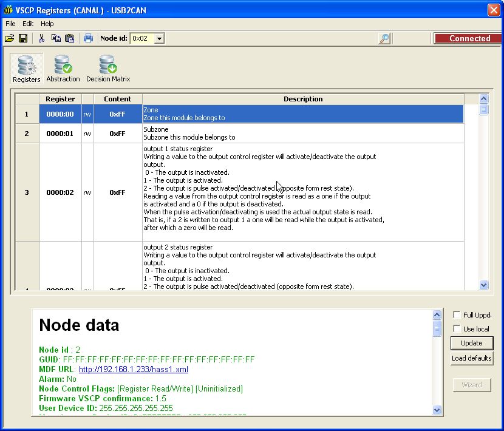Select the Subzone register row 0000:01

click(60, 134)
